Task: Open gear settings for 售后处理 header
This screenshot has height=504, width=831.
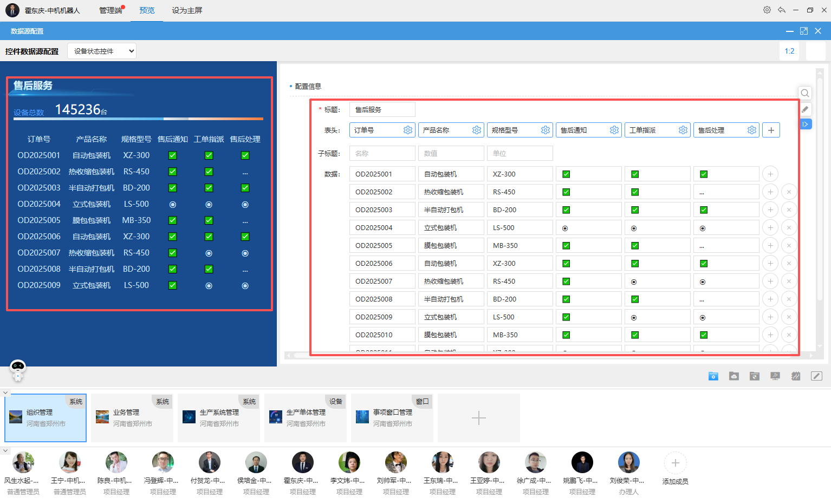Action: (752, 130)
